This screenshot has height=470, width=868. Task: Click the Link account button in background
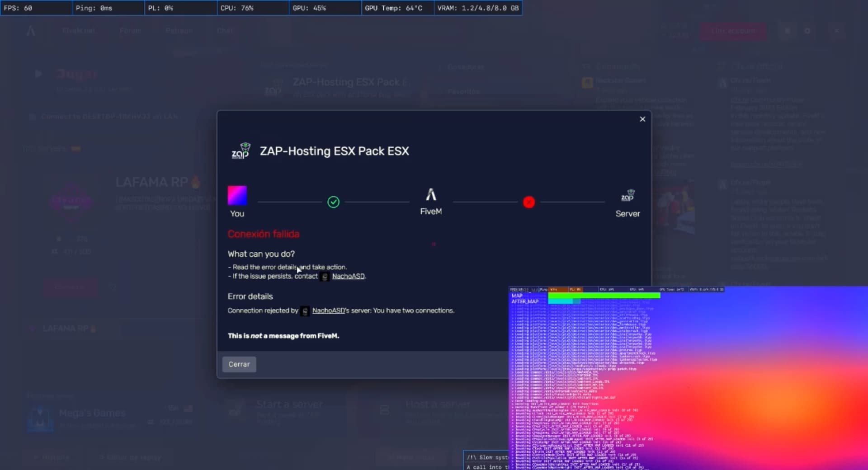click(733, 31)
